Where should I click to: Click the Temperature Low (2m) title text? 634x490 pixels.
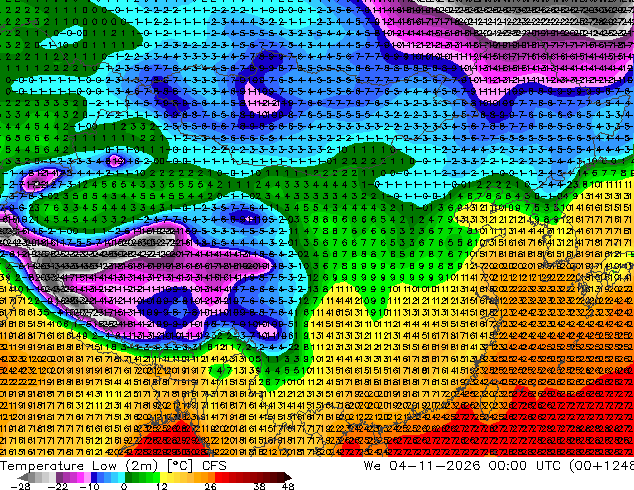pyautogui.click(x=80, y=465)
